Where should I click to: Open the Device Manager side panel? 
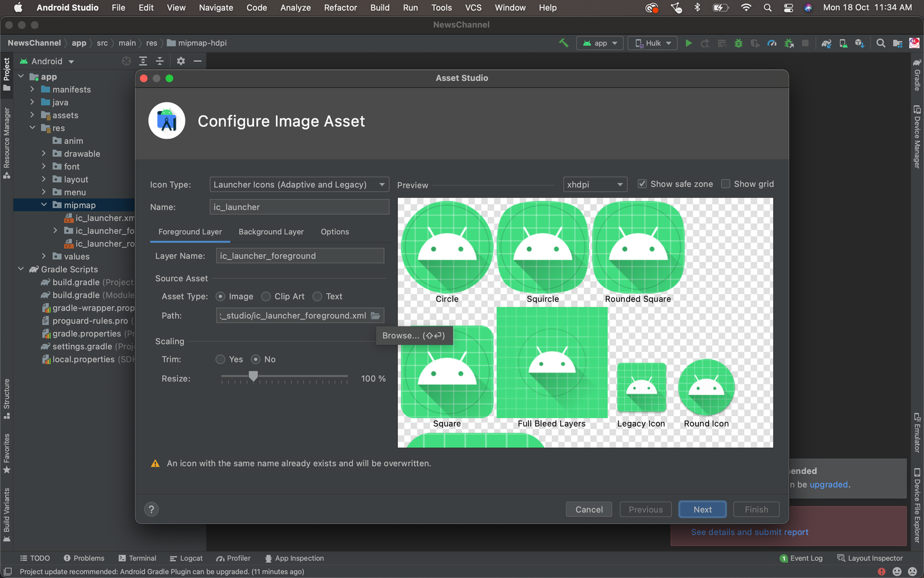pos(917,136)
